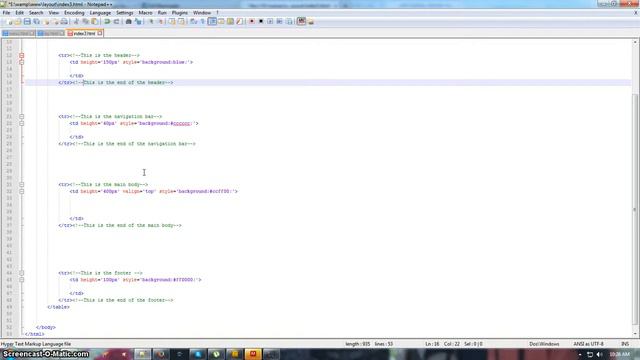Click the Paste clipboard icon
The image size is (640, 360).
[94, 22]
